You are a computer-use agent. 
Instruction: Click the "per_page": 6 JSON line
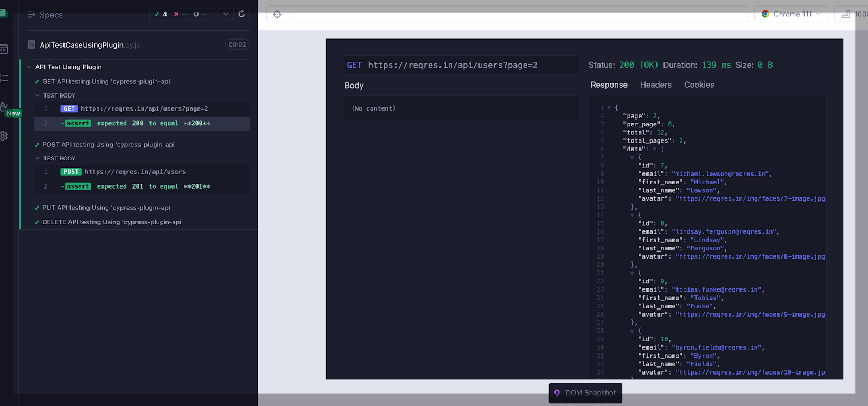point(649,124)
